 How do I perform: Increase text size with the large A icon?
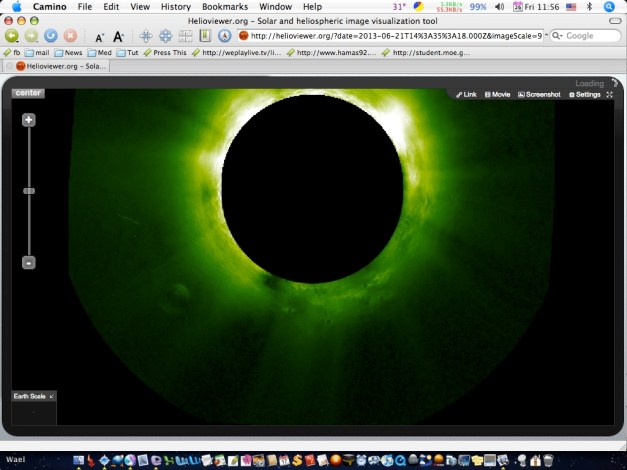(118, 36)
